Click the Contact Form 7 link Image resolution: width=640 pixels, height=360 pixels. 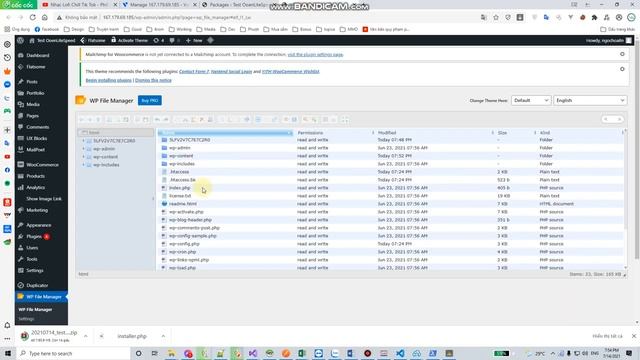pyautogui.click(x=194, y=71)
